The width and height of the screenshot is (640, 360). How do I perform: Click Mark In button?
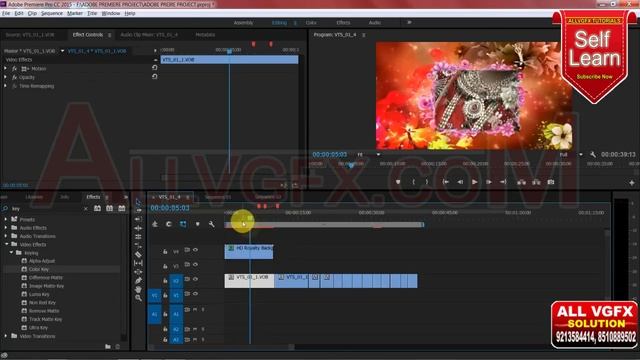pos(413,182)
